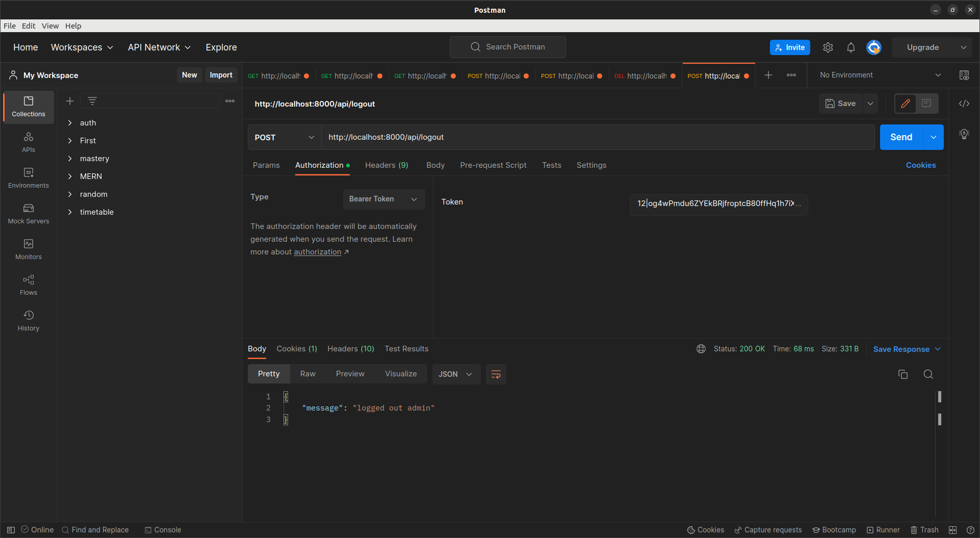
Task: Change the Bearer Token authorization type
Action: (x=383, y=199)
